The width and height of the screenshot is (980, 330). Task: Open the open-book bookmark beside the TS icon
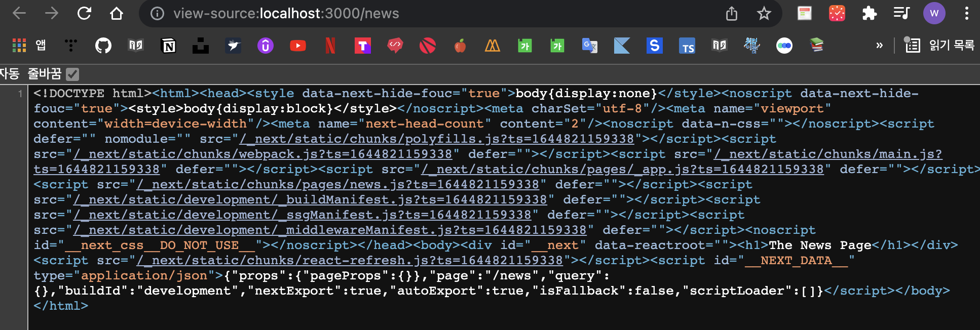[720, 46]
